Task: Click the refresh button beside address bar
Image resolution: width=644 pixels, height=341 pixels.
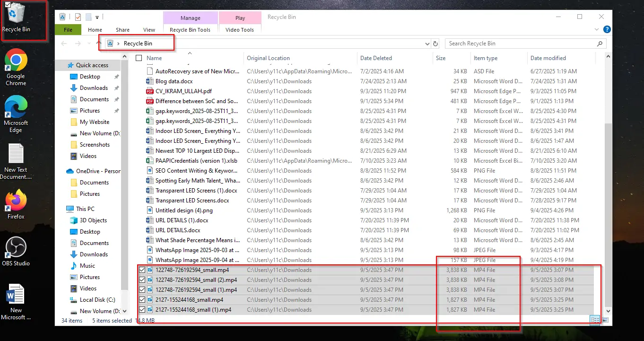Action: tap(435, 44)
